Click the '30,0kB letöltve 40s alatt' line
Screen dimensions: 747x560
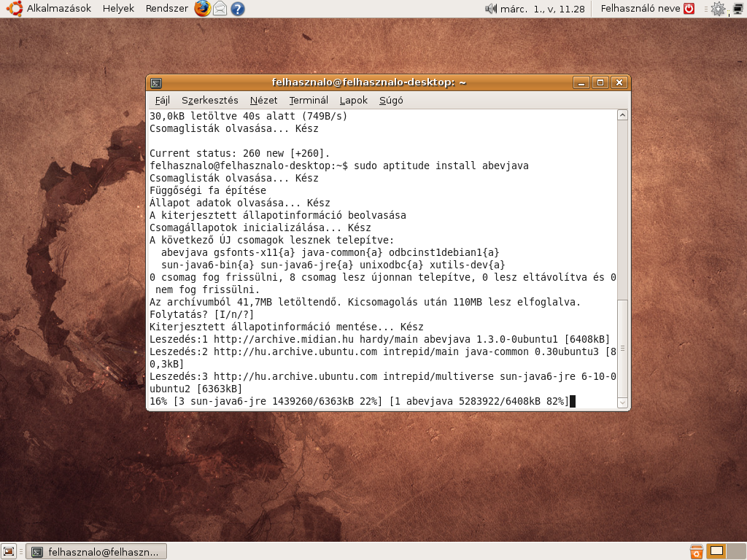pos(248,116)
